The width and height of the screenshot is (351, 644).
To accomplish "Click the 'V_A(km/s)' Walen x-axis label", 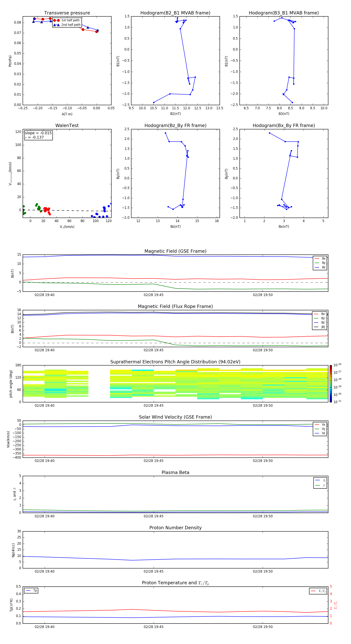I will (67, 227).
